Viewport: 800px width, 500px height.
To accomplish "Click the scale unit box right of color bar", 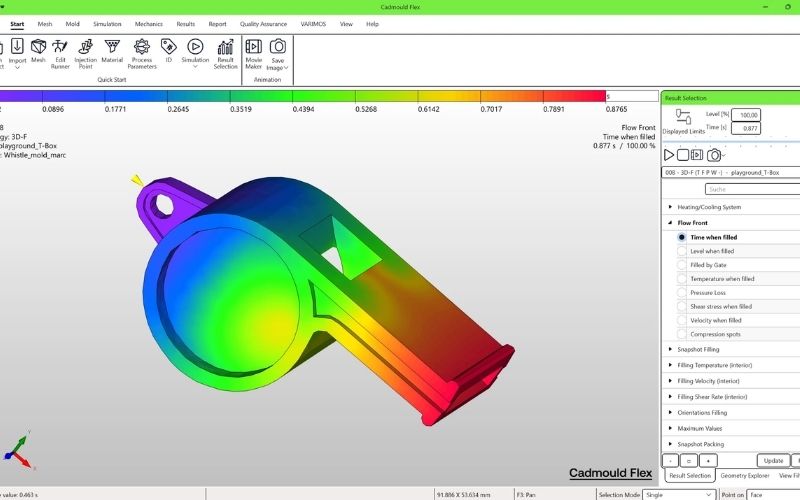I will (x=632, y=96).
